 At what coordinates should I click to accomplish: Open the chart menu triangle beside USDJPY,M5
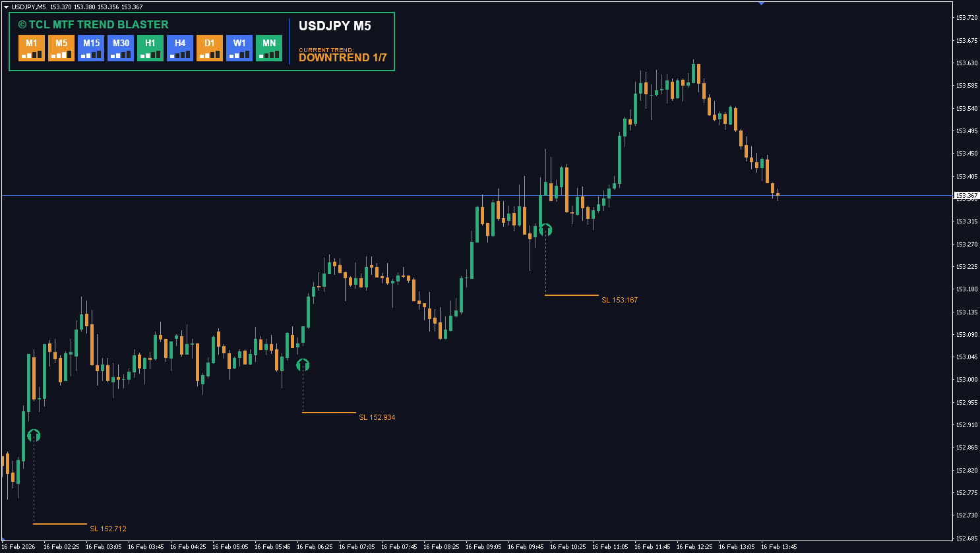tap(6, 7)
